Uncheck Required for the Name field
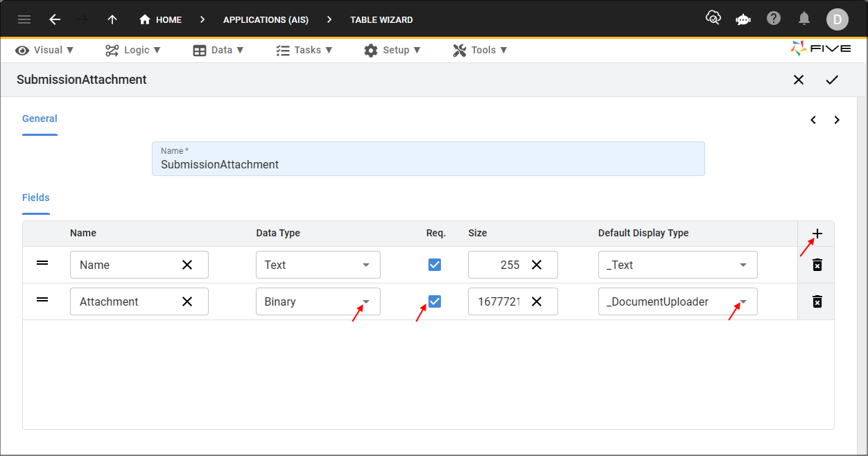This screenshot has height=456, width=868. (x=434, y=264)
